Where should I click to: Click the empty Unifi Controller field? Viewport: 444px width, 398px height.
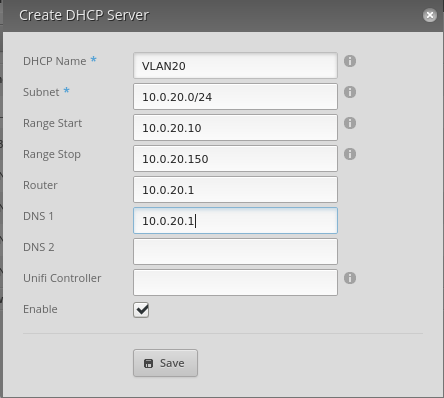(x=235, y=283)
